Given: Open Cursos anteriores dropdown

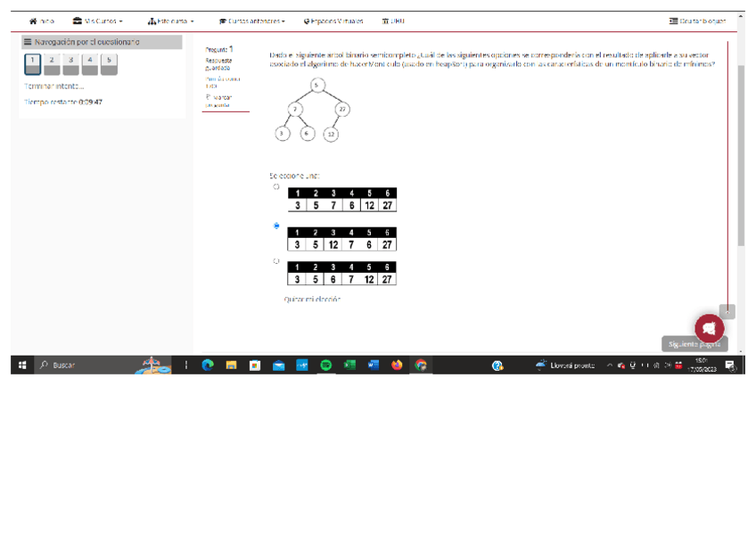Looking at the screenshot, I should pyautogui.click(x=251, y=21).
